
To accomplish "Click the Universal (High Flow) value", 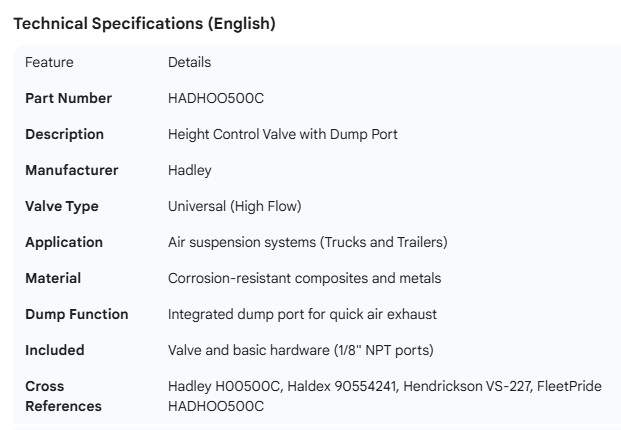I will 234,206.
